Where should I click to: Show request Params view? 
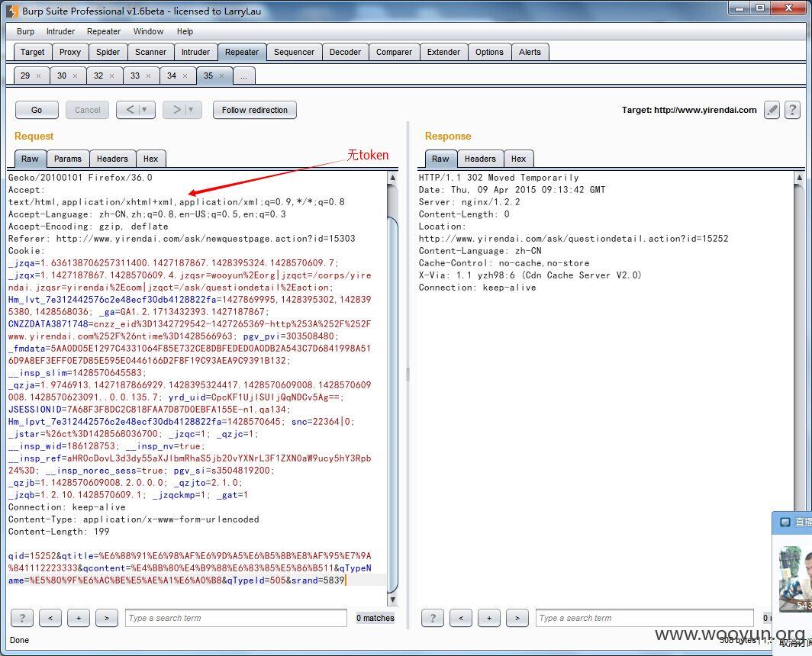pos(68,159)
